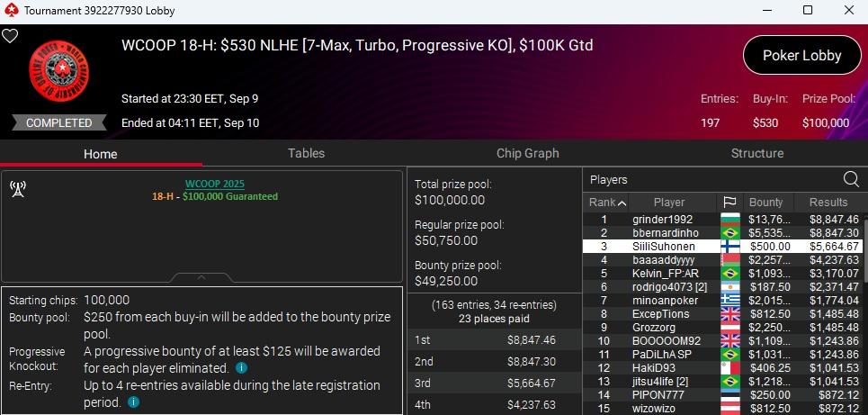The width and height of the screenshot is (868, 415).
Task: Click the PokerStars icon in the title bar
Action: pyautogui.click(x=11, y=10)
